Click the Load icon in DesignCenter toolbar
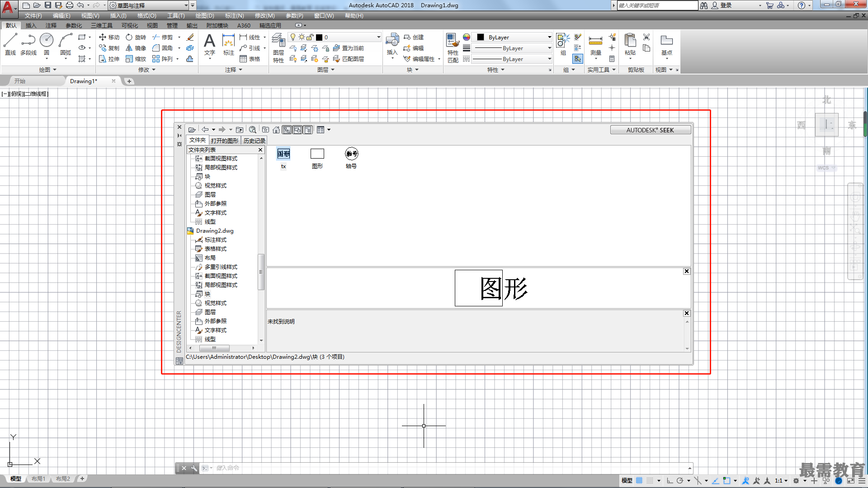The width and height of the screenshot is (868, 488). (x=192, y=130)
